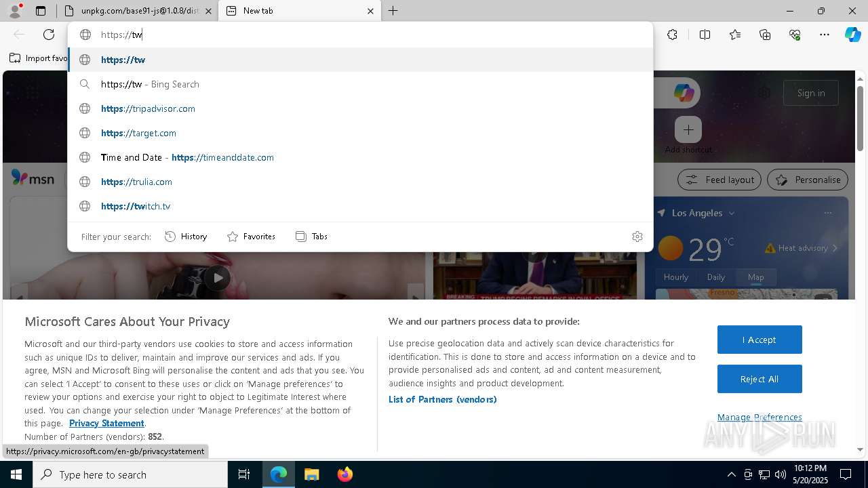The image size is (868, 488).
Task: Refresh the page
Action: point(49,35)
